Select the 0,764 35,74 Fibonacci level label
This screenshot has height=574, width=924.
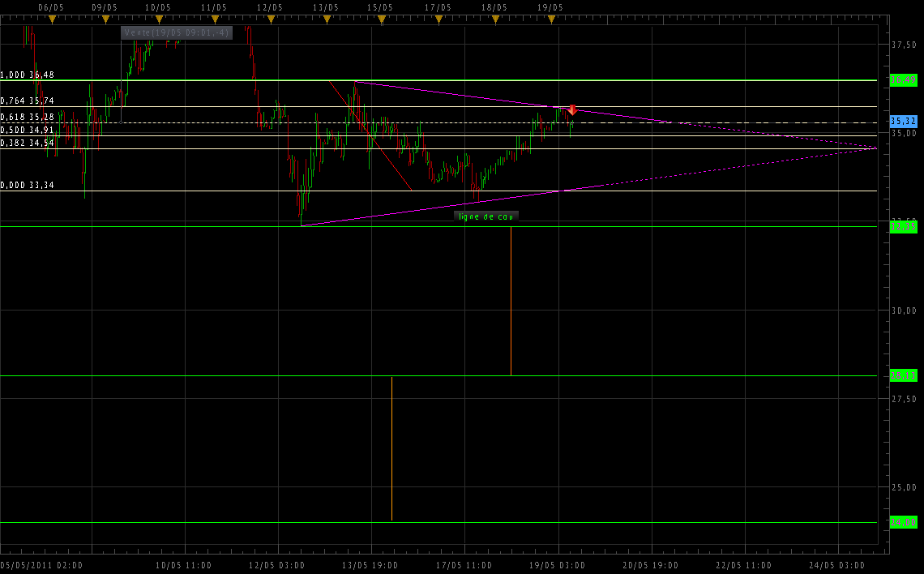28,101
